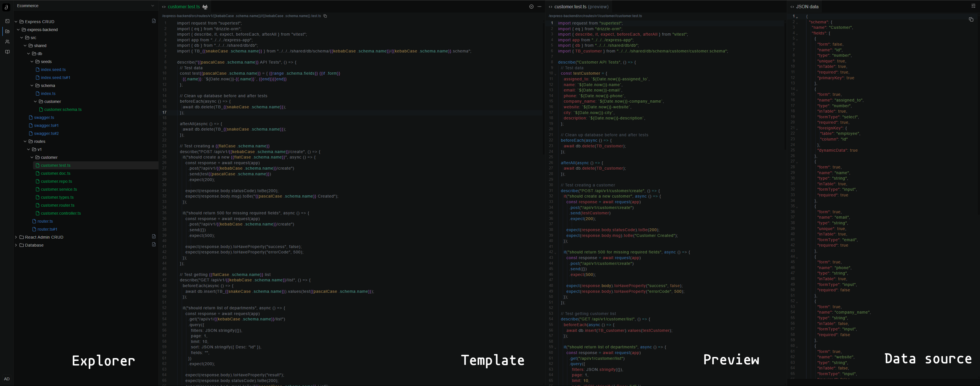Open swagger.ts#2 file
The image size is (980, 386).
pyautogui.click(x=46, y=134)
